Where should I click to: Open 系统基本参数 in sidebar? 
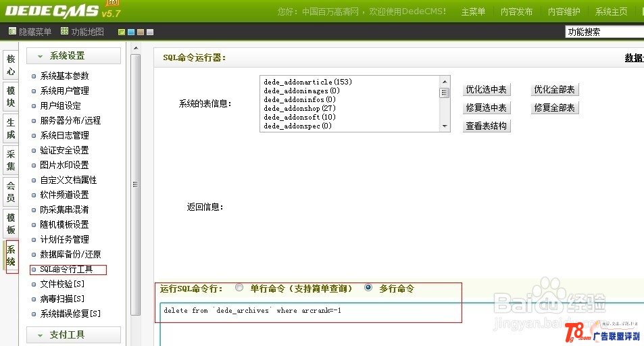64,76
